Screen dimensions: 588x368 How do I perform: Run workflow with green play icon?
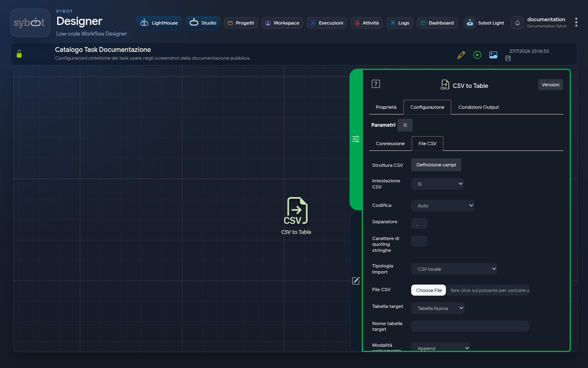pyautogui.click(x=477, y=55)
